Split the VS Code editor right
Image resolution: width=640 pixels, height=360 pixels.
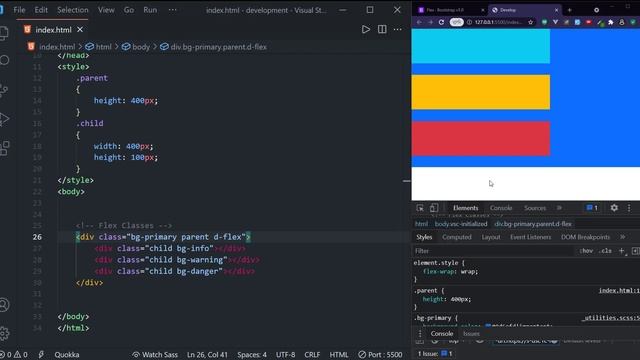click(x=382, y=29)
